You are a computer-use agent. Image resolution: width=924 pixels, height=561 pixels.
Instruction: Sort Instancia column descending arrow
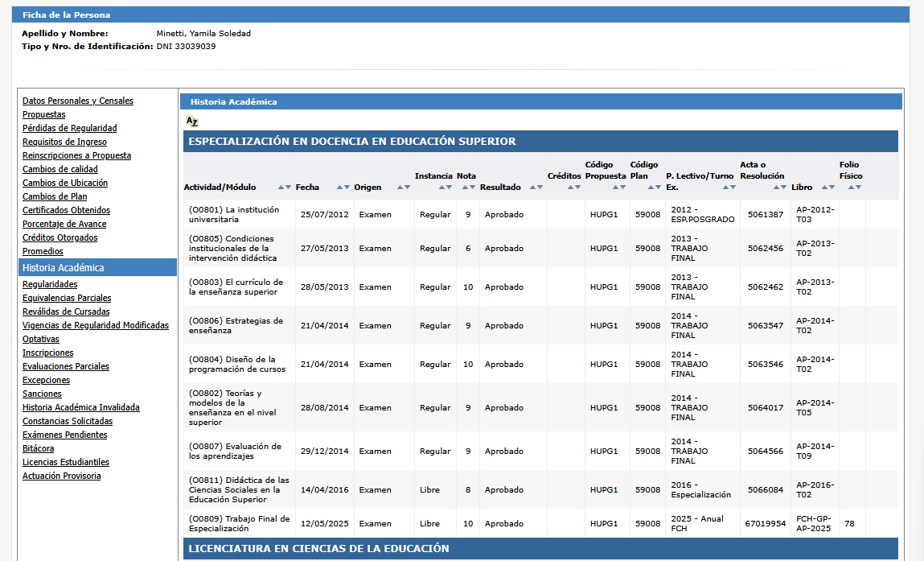(x=449, y=187)
